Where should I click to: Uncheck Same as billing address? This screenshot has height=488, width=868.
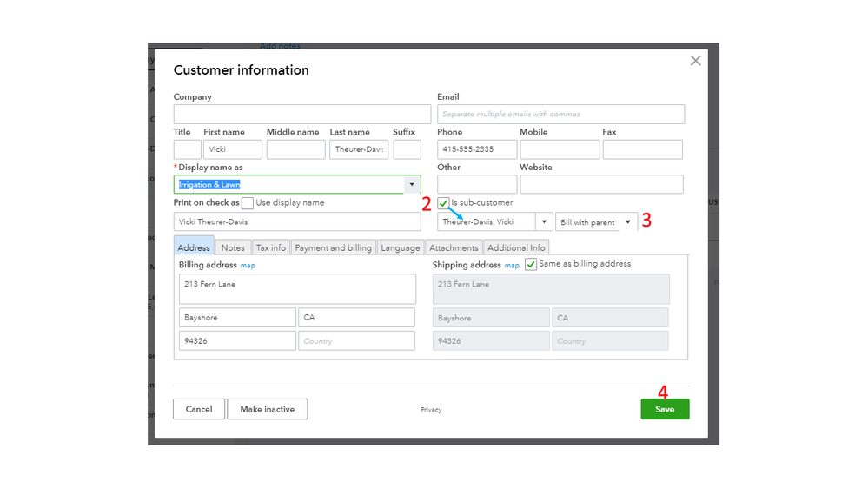pos(530,265)
